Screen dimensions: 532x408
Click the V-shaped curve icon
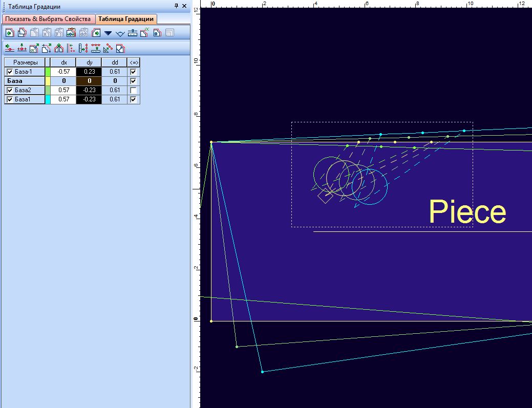(x=120, y=34)
